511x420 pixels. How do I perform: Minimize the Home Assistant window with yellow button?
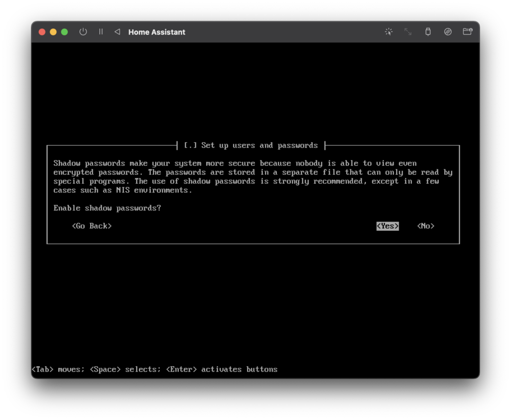click(x=53, y=32)
